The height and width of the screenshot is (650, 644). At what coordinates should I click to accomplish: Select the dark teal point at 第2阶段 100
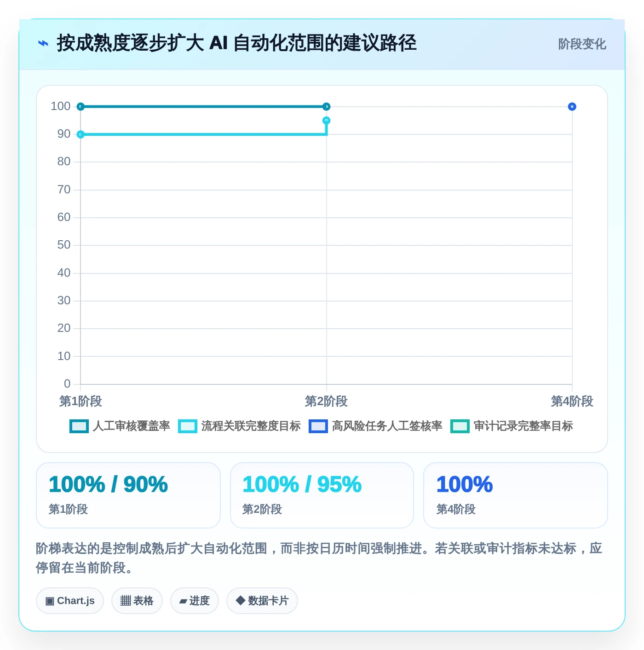[327, 107]
